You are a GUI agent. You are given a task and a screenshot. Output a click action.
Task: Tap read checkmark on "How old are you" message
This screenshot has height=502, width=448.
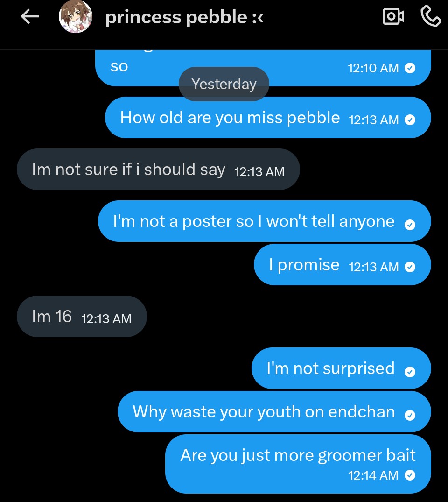click(410, 120)
